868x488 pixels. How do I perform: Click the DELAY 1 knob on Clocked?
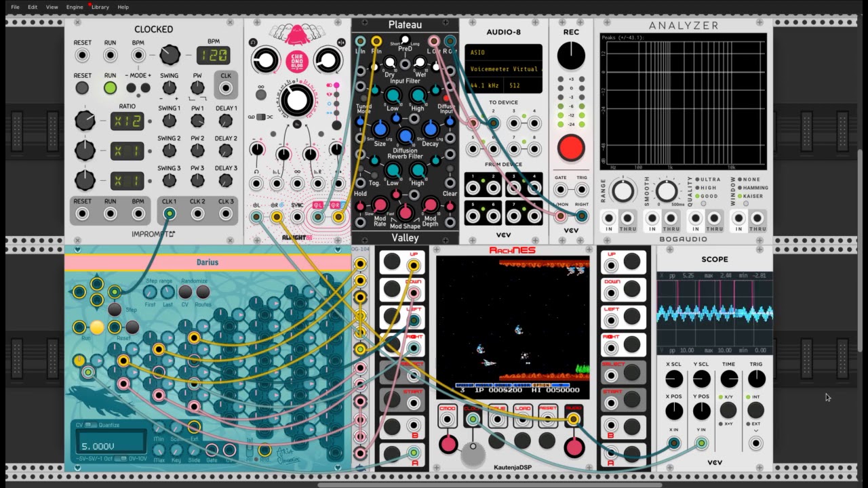coord(225,121)
